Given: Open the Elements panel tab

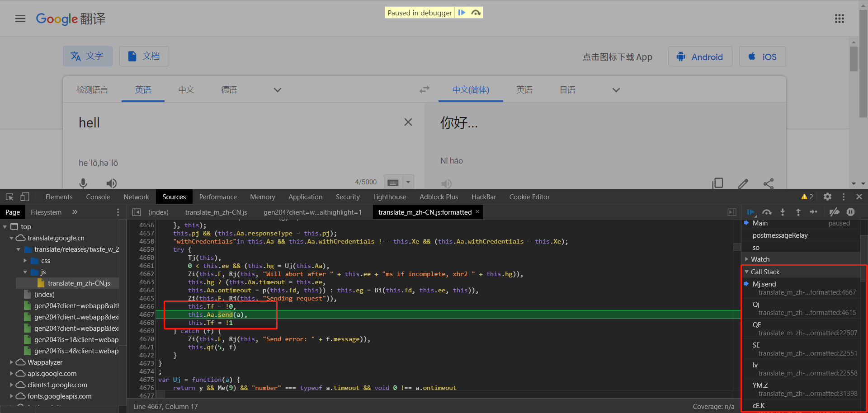Looking at the screenshot, I should [x=59, y=197].
